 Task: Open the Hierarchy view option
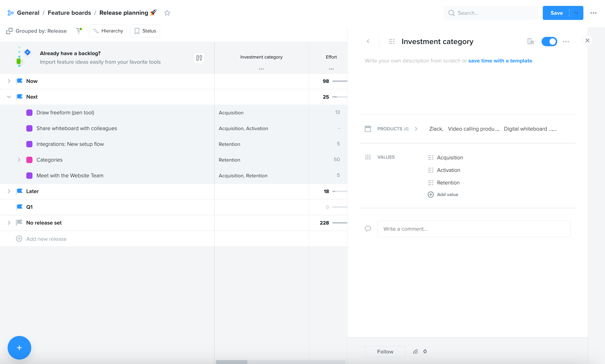pyautogui.click(x=108, y=31)
